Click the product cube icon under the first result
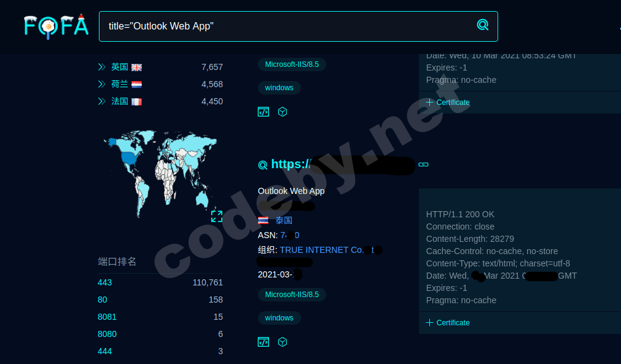Viewport: 621px width, 364px height. click(x=283, y=112)
